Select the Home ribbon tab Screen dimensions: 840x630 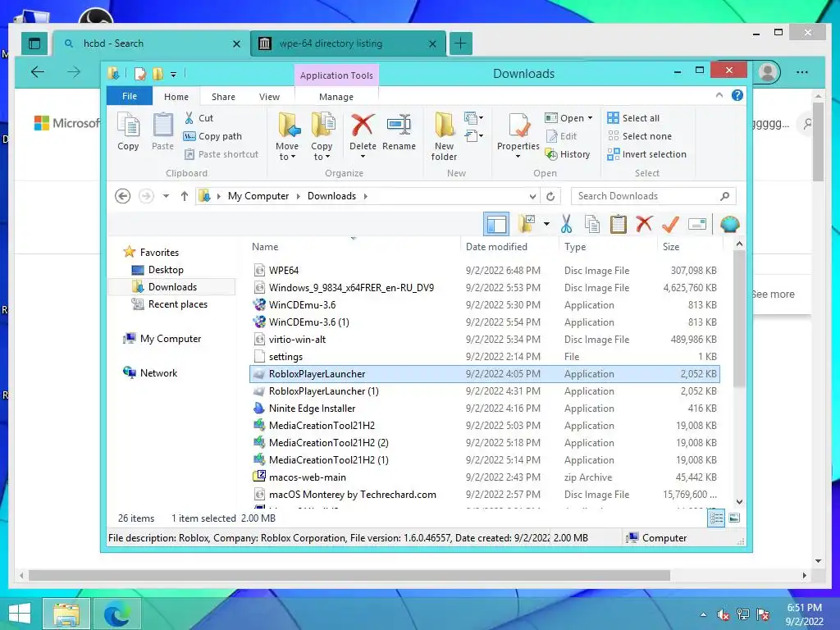176,97
